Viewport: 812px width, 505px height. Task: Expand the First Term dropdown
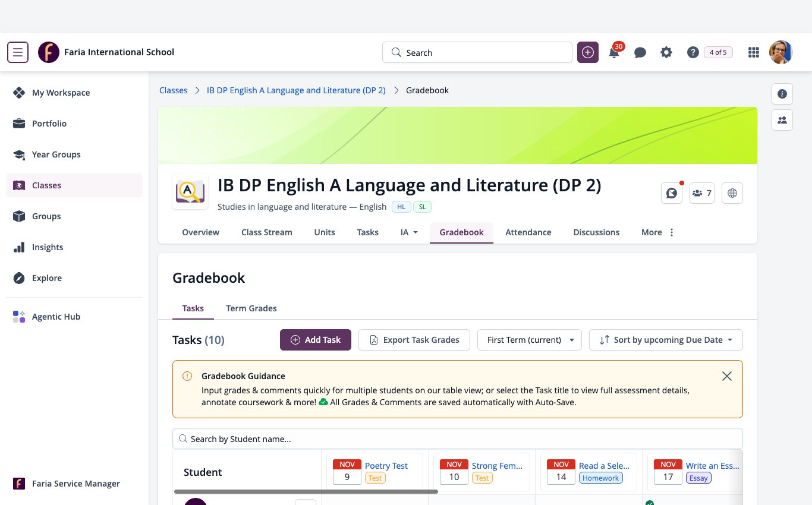point(530,340)
